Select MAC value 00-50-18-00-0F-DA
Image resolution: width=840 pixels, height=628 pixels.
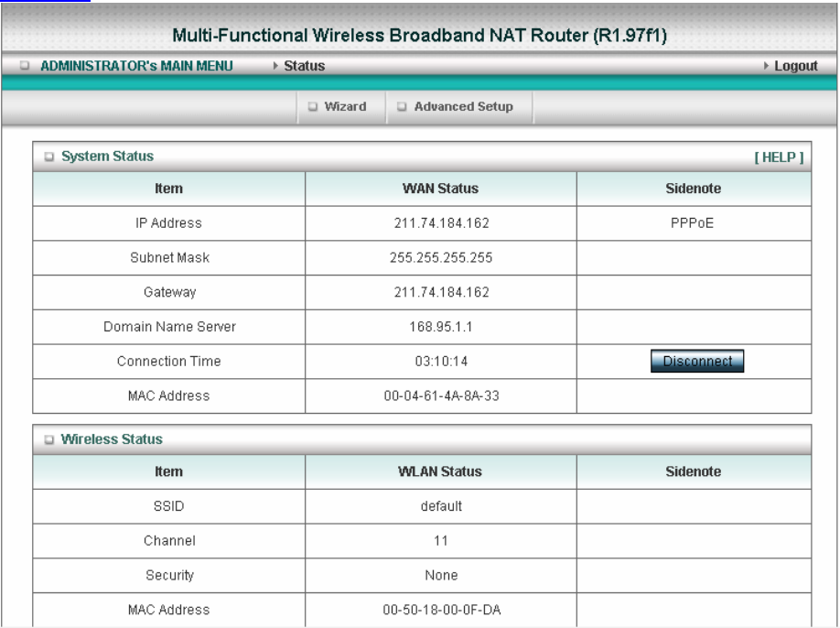click(441, 610)
